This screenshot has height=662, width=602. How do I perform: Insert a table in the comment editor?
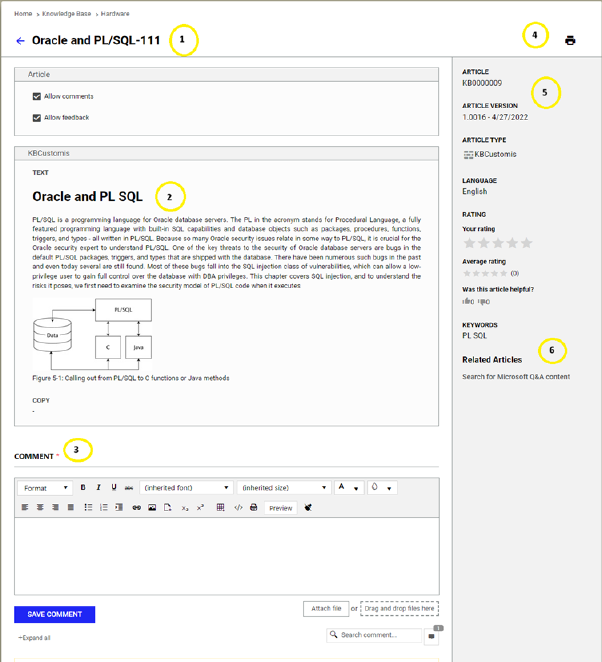[x=220, y=508]
